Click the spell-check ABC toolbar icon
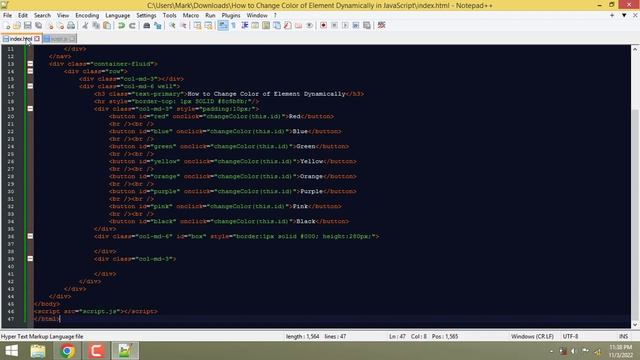 (381, 25)
